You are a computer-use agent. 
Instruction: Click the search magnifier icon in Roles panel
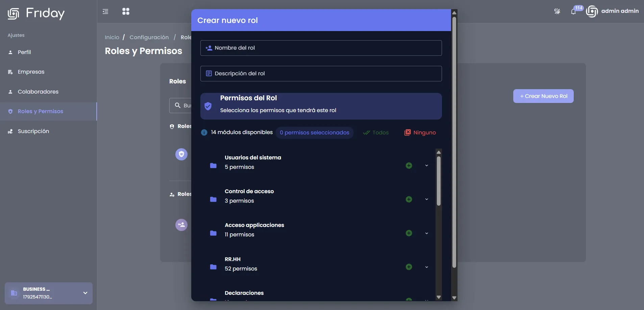(x=177, y=105)
